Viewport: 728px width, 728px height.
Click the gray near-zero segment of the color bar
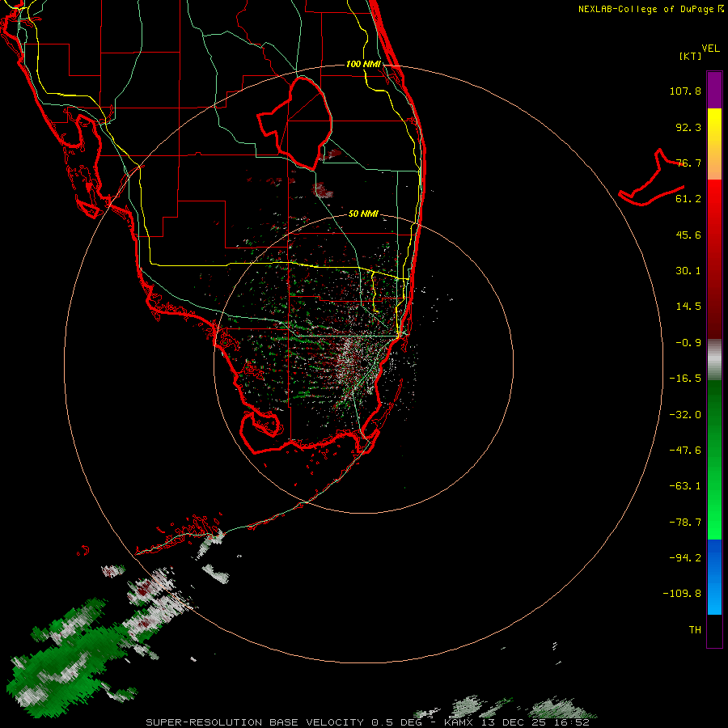pyautogui.click(x=714, y=359)
